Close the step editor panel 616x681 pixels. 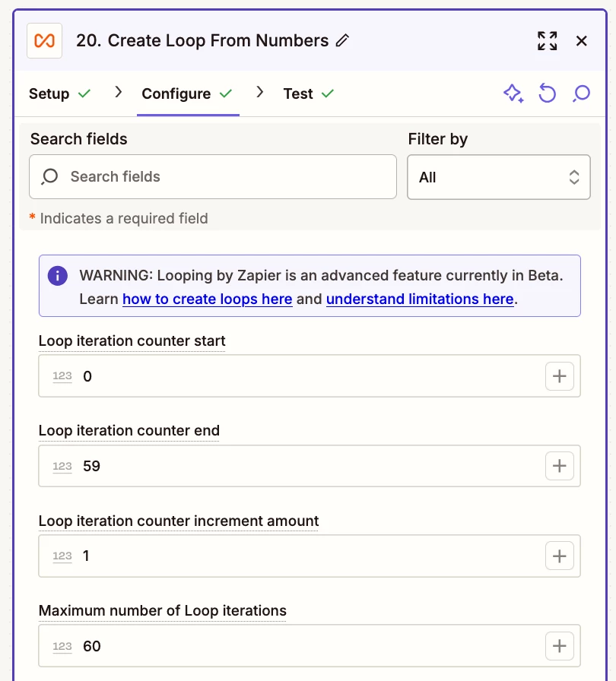[x=581, y=41]
